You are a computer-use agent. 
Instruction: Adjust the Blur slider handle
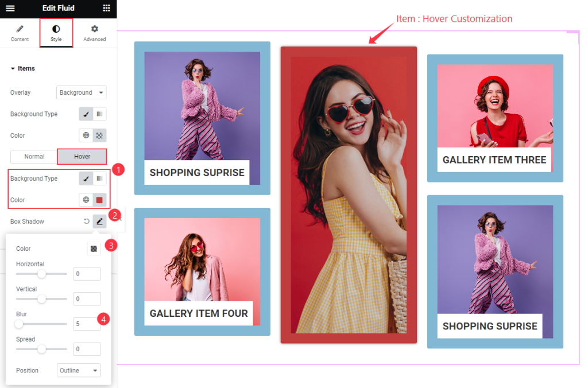(x=19, y=324)
